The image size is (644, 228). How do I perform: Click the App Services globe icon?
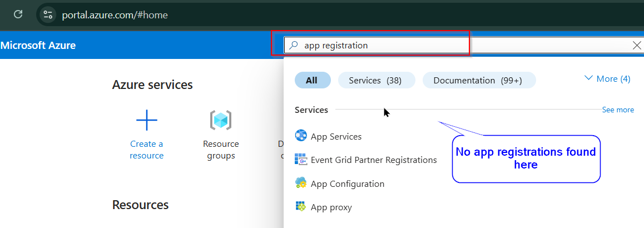(x=301, y=136)
